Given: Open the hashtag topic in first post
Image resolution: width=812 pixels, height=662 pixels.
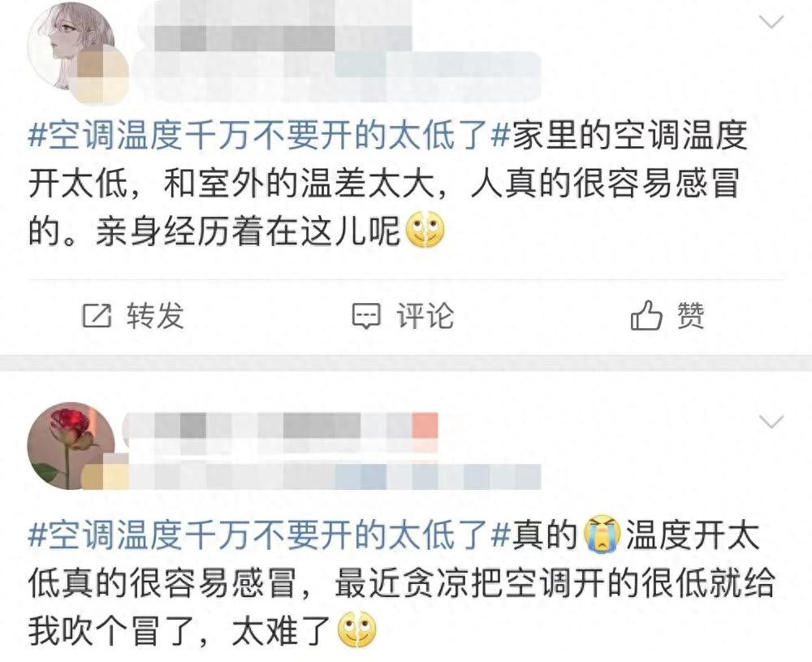Looking at the screenshot, I should coord(270,135).
